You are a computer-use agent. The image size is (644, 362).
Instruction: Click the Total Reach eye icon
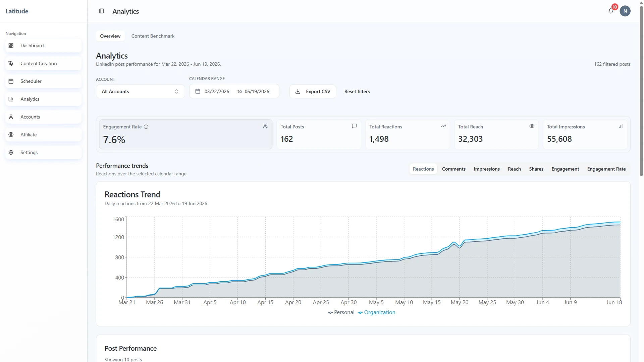[532, 126]
